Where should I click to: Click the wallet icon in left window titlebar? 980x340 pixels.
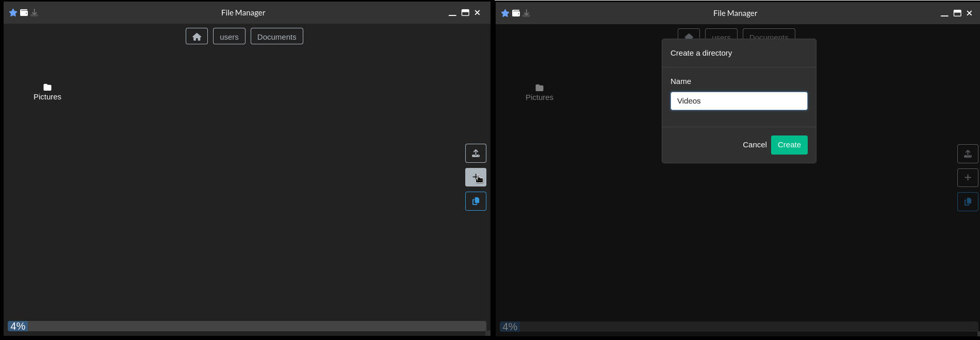pos(24,13)
